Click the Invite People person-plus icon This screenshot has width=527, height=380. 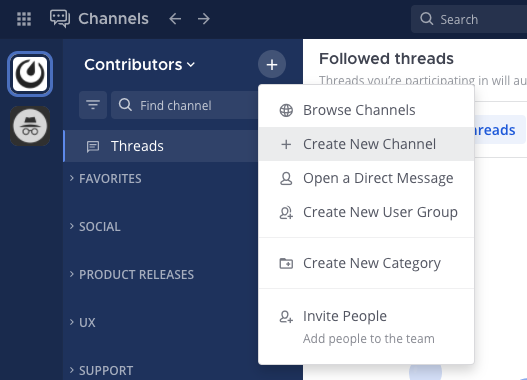tap(286, 316)
